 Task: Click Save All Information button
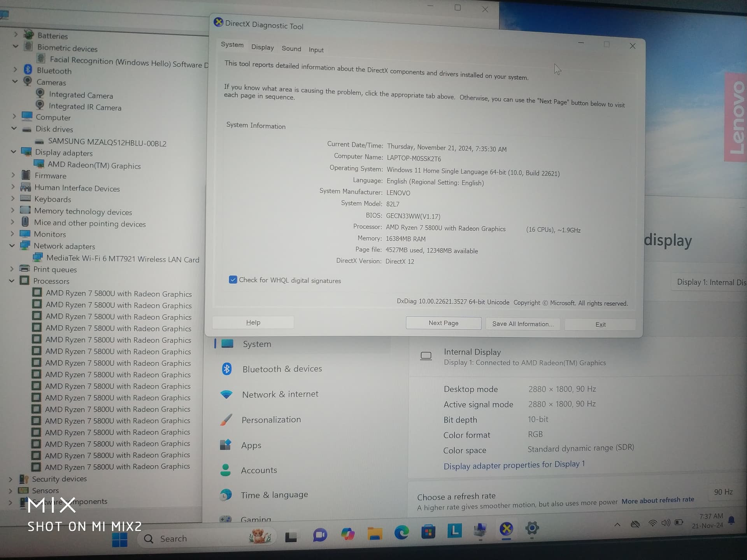(523, 324)
